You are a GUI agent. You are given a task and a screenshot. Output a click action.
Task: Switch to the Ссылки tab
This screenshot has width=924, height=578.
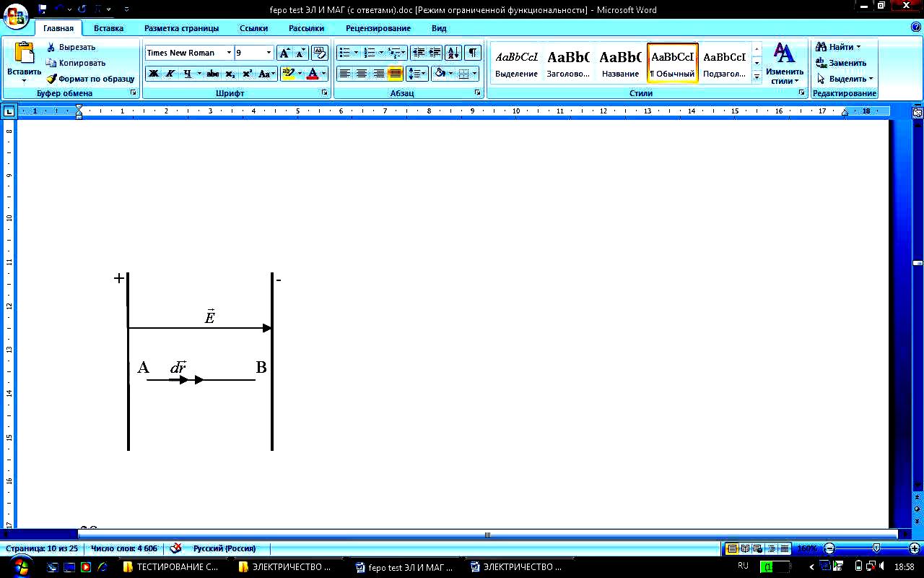253,28
